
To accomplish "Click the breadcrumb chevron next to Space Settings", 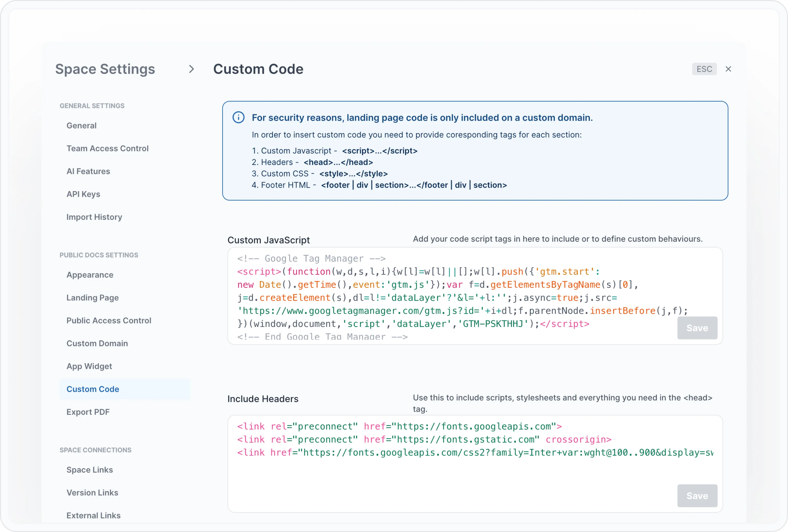I will point(192,69).
